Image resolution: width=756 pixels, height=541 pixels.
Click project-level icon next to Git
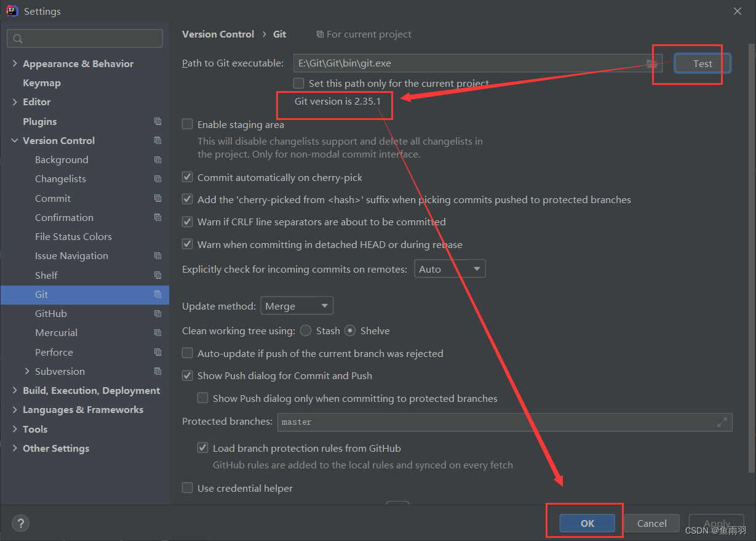pos(158,295)
